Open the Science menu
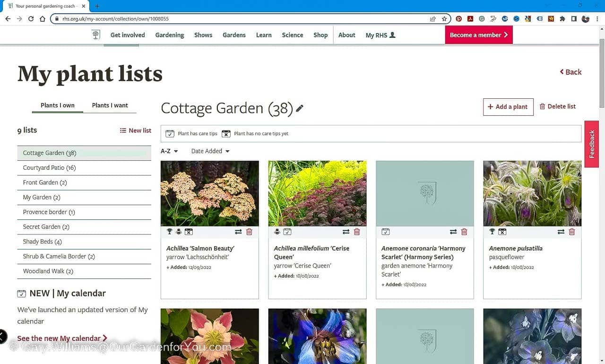This screenshot has width=605, height=364. pos(293,35)
